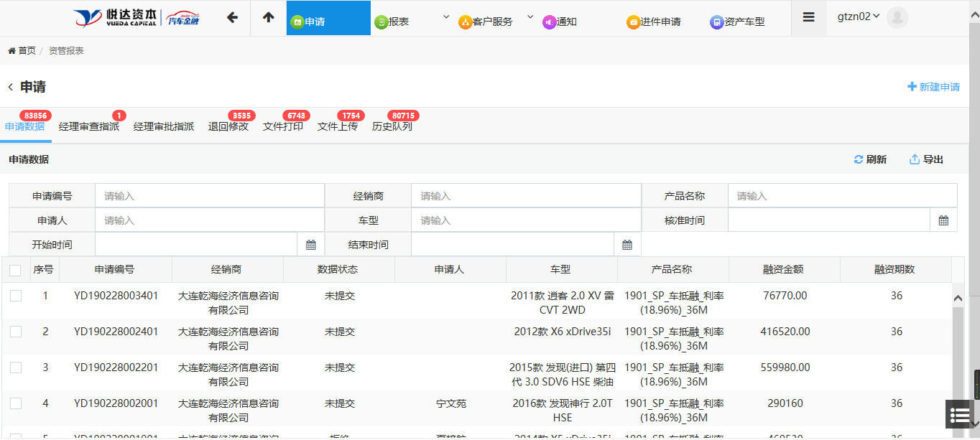Expand the 报表 dropdown menu
The height and width of the screenshot is (440, 980).
pos(445,17)
